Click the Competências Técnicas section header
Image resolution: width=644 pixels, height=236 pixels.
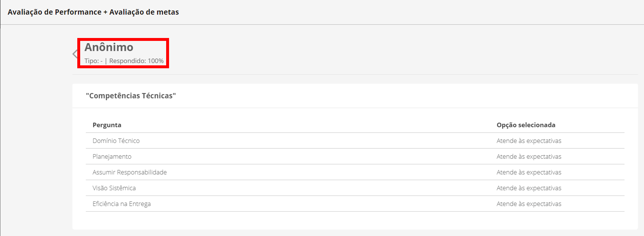click(x=131, y=96)
